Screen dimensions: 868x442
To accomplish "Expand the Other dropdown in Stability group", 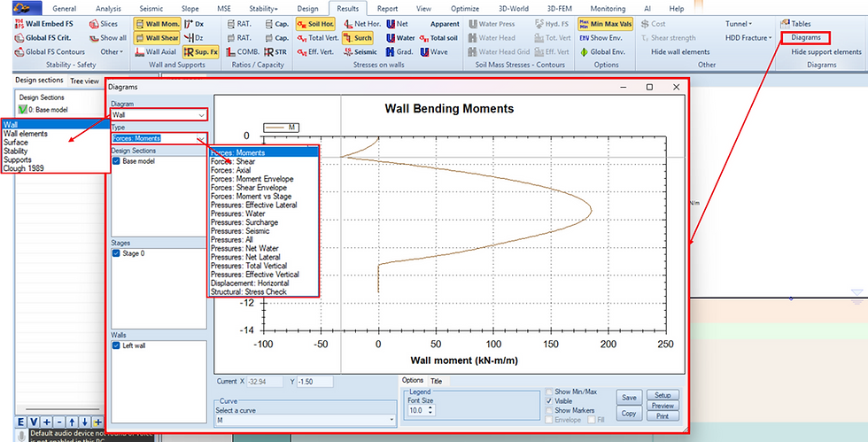I will click(x=112, y=51).
